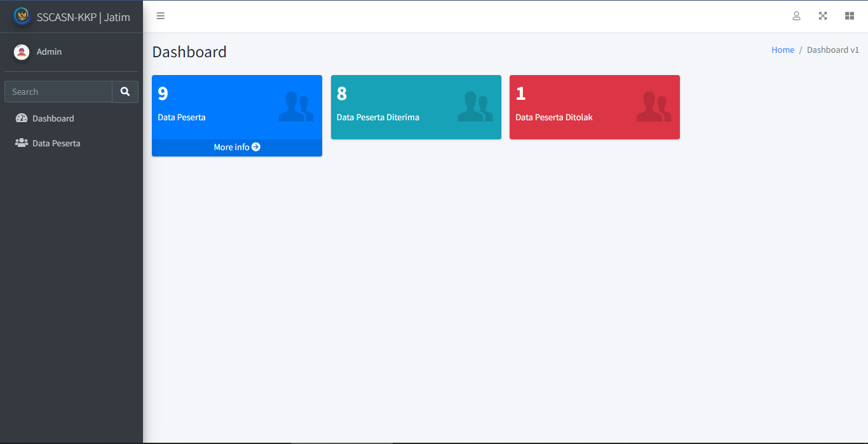
Task: Click the Dashboard page heading
Action: 189,52
